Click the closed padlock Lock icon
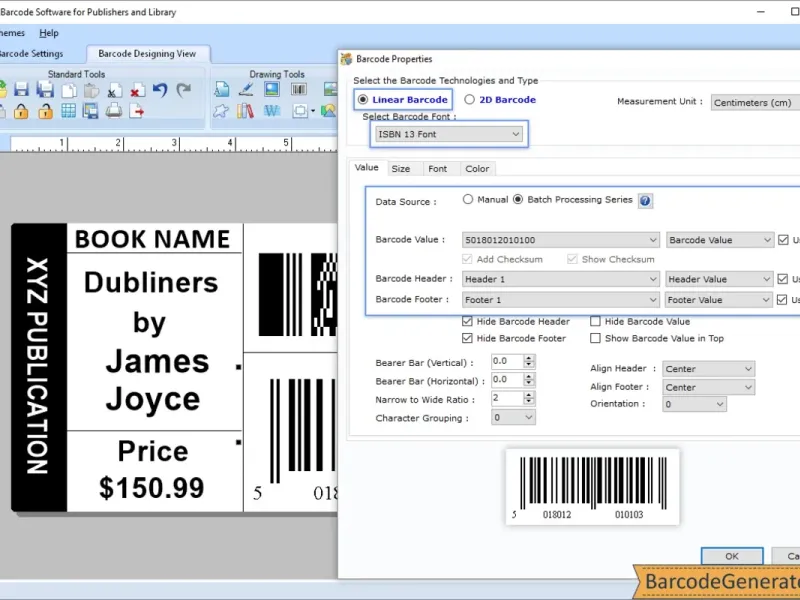This screenshot has width=800, height=600. [x=21, y=111]
